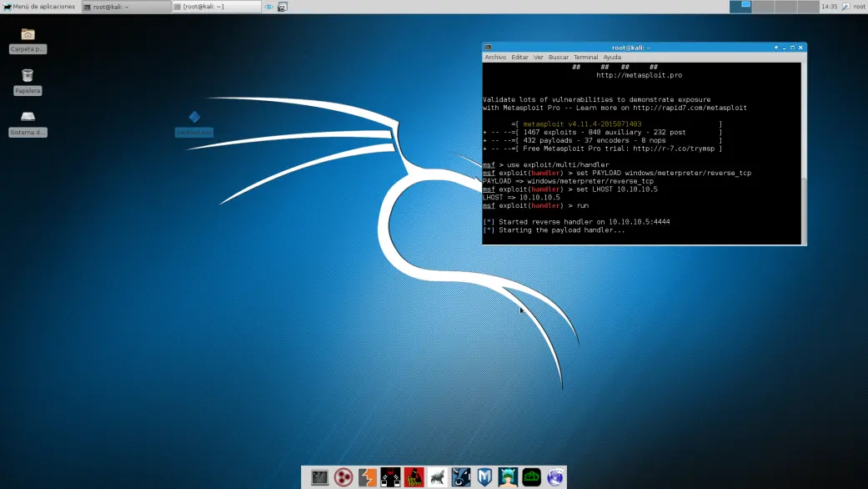Click the root user label in panel
Image resolution: width=868 pixels, height=489 pixels.
pyautogui.click(x=859, y=7)
